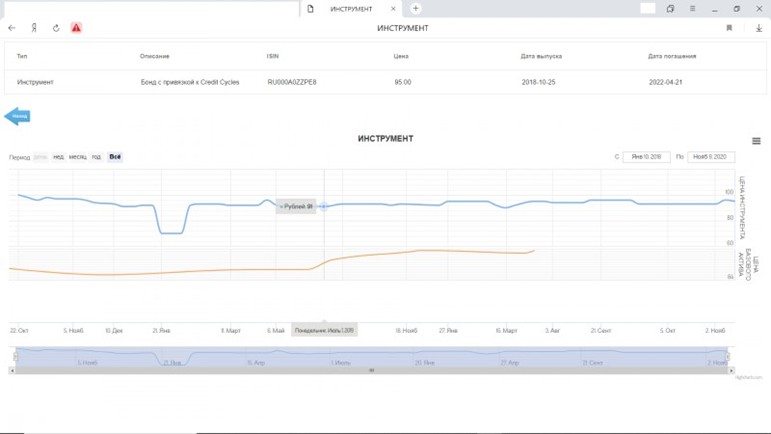Screen dimensions: 771x434
Task: Click the 95.00 price value
Action: 403,82
